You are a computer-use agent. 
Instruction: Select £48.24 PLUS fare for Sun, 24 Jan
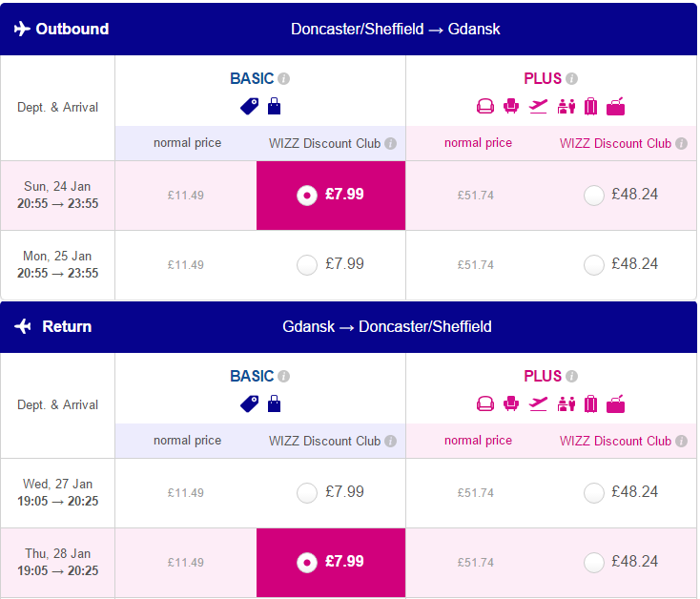pos(594,196)
